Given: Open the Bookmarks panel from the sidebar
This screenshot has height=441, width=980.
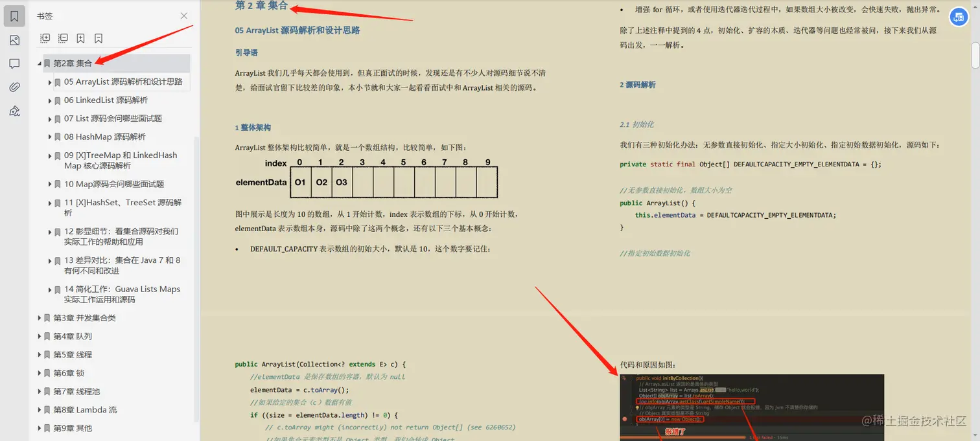Looking at the screenshot, I should point(14,16).
